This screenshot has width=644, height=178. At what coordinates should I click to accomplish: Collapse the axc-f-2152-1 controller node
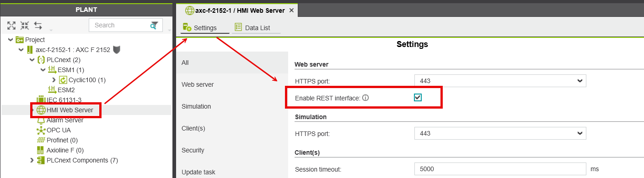pyautogui.click(x=21, y=50)
